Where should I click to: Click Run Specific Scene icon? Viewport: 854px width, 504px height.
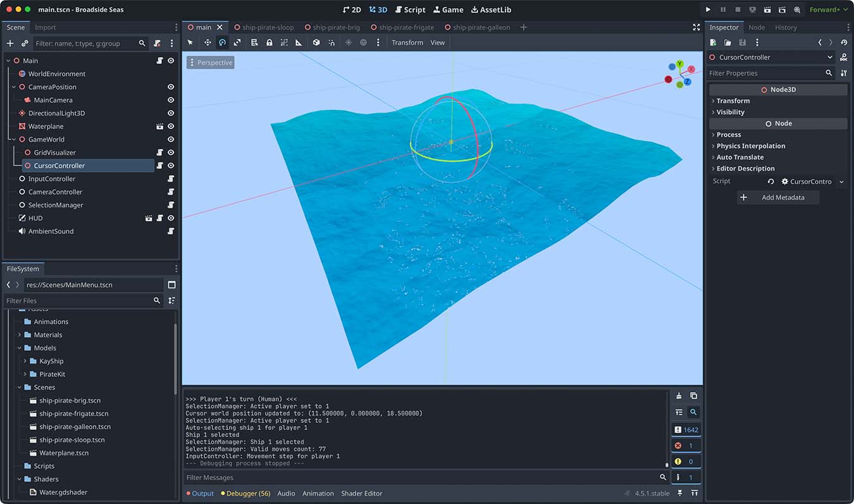coord(782,9)
